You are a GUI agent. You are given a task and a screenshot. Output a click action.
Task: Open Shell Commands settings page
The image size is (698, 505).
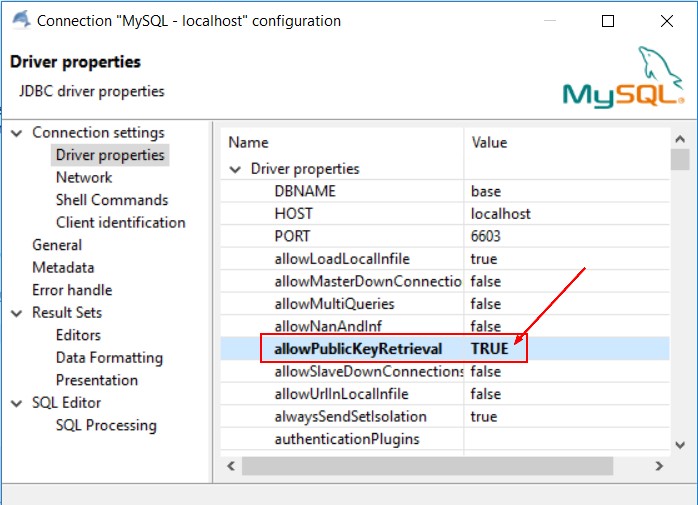pyautogui.click(x=112, y=200)
